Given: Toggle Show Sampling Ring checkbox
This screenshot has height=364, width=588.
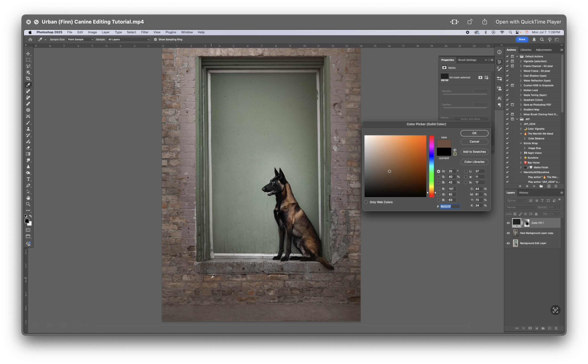Looking at the screenshot, I should 155,39.
